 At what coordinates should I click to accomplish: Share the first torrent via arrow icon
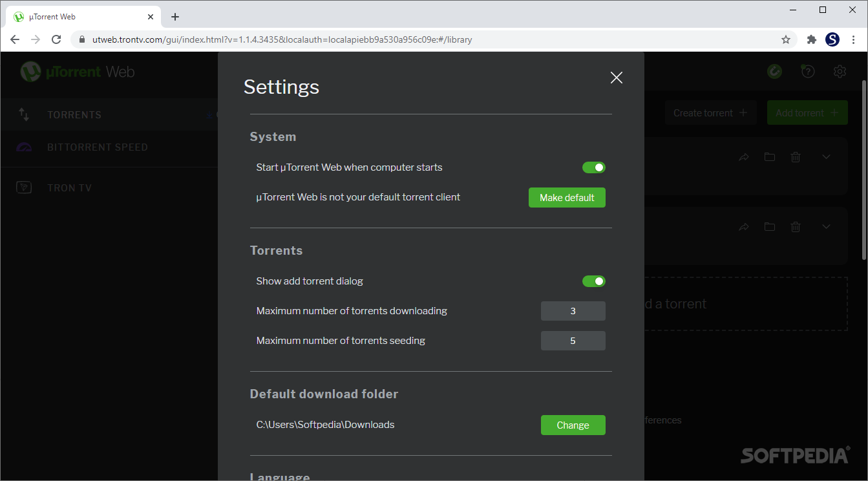(x=744, y=157)
